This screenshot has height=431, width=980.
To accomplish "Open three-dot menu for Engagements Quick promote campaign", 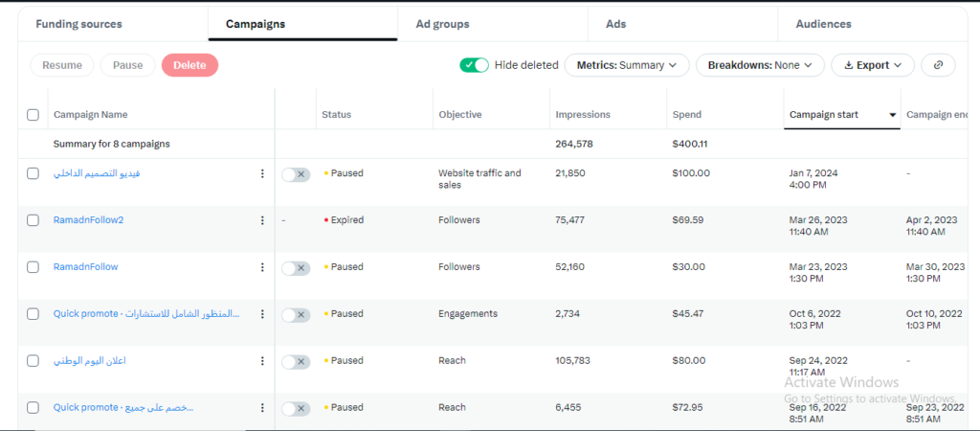I will tap(262, 314).
